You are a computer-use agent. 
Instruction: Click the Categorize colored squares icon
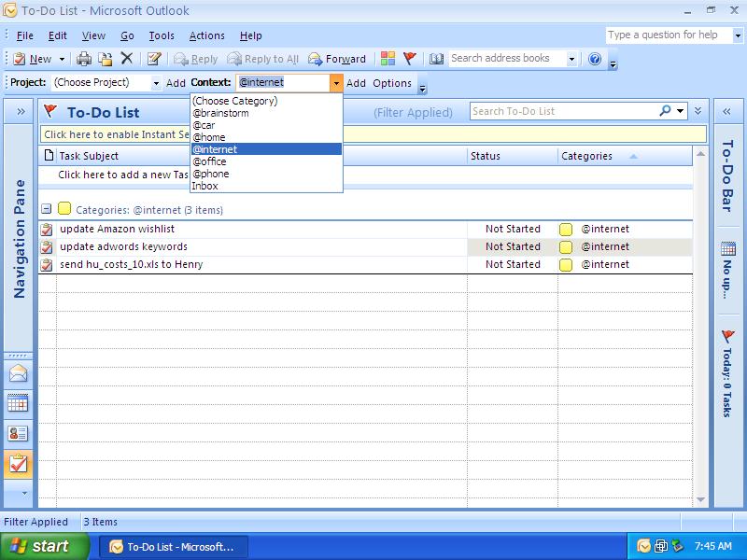coord(388,59)
